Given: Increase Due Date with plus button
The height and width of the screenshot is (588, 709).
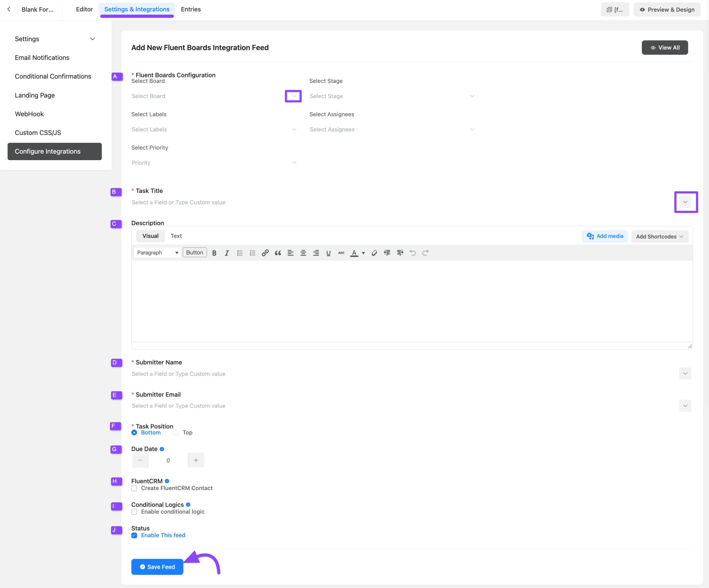Looking at the screenshot, I should (196, 460).
